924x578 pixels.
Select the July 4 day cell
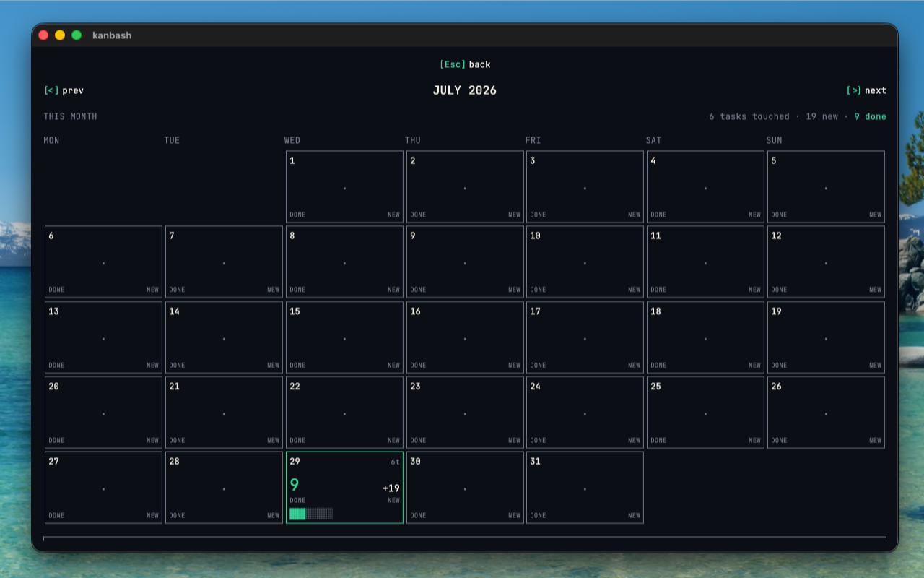(x=705, y=186)
